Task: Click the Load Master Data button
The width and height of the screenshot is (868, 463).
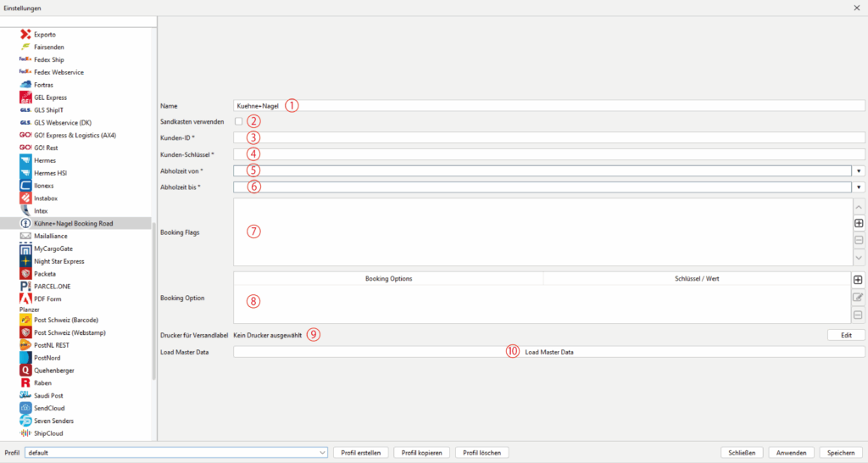Action: pos(549,352)
